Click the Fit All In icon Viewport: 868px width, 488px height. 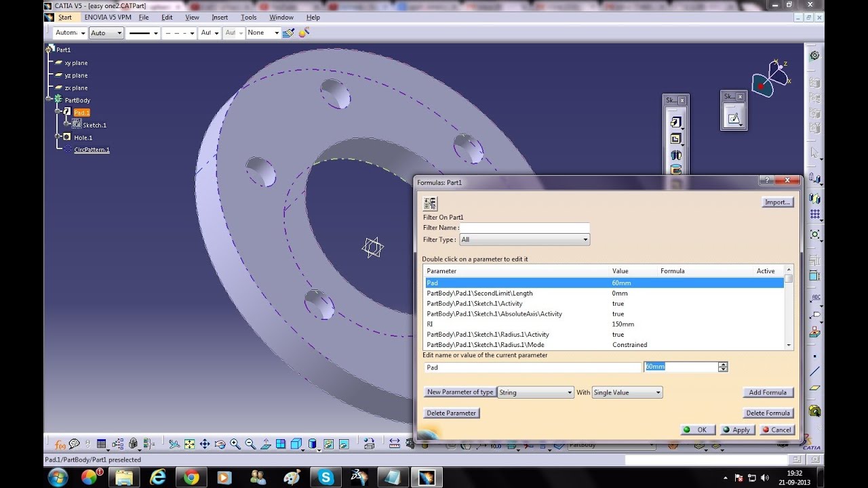[190, 444]
